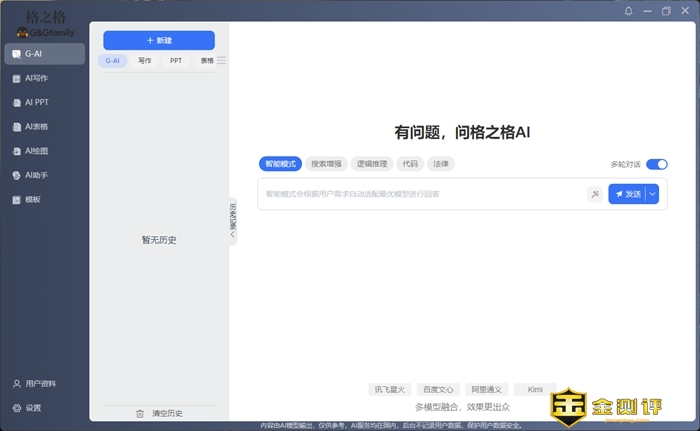
Task: Click the 新建 button
Action: point(159,40)
